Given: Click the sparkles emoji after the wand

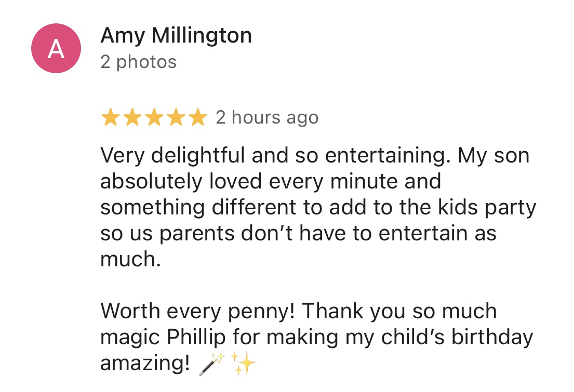Looking at the screenshot, I should tap(243, 363).
